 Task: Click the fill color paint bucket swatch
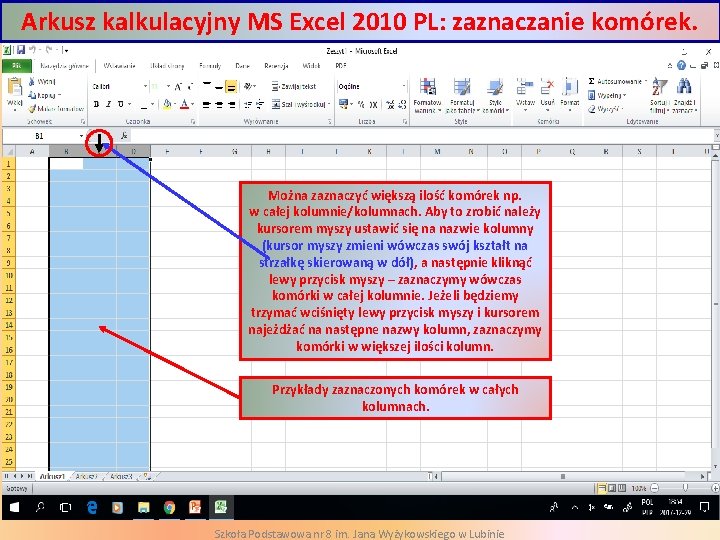click(167, 105)
